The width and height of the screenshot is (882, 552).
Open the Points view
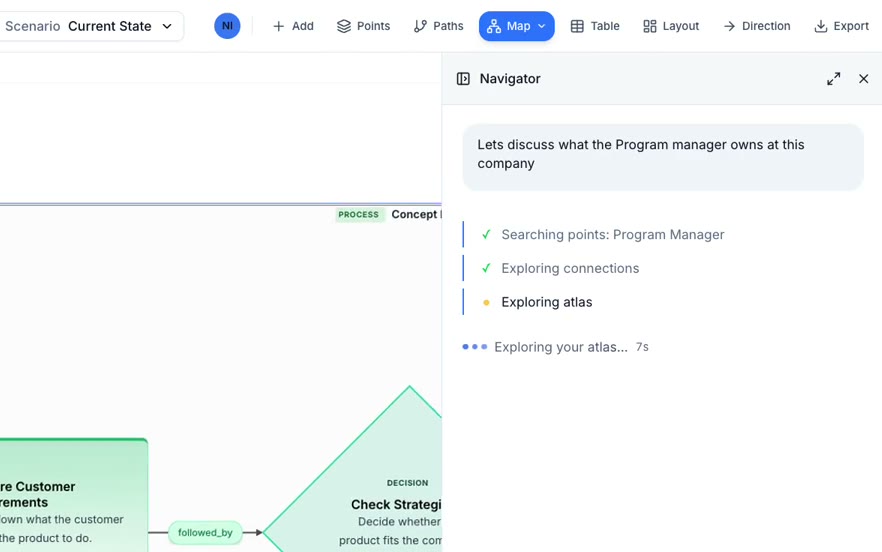pyautogui.click(x=363, y=26)
